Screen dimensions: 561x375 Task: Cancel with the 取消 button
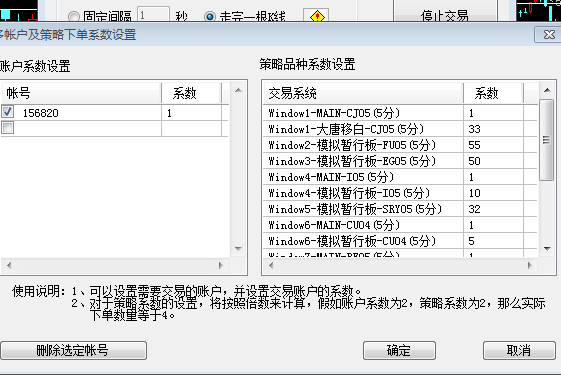(519, 350)
